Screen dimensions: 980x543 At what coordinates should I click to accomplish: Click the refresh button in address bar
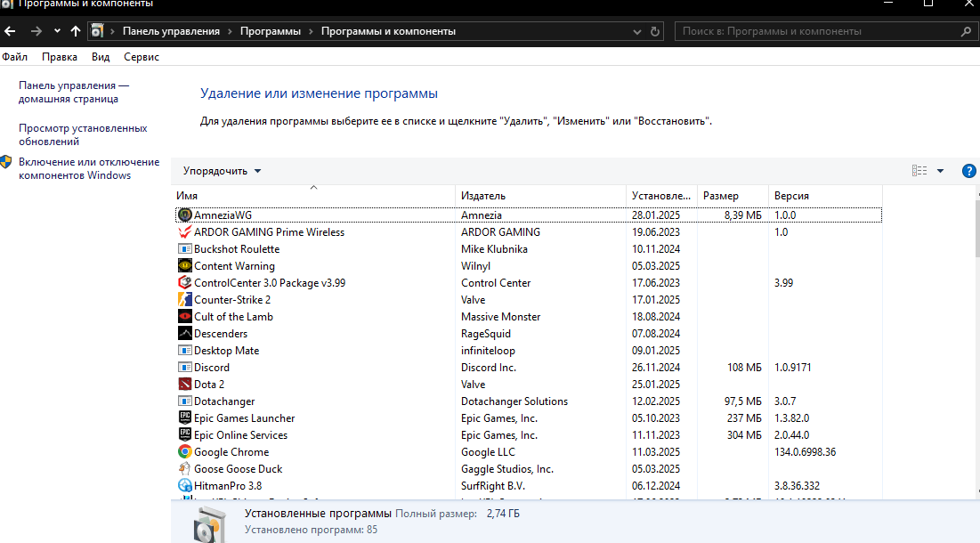click(x=655, y=31)
